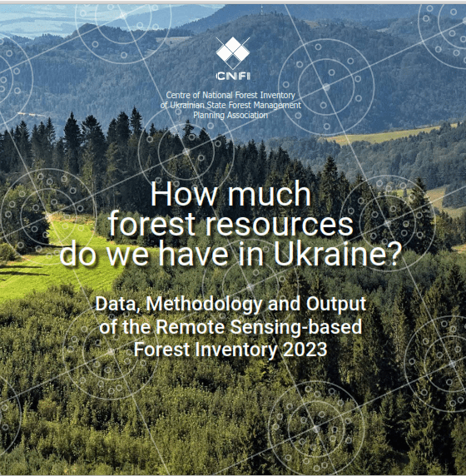This screenshot has width=466, height=476.
Task: Click the Data, Methodology and Output subtitle
Action: tap(231, 305)
